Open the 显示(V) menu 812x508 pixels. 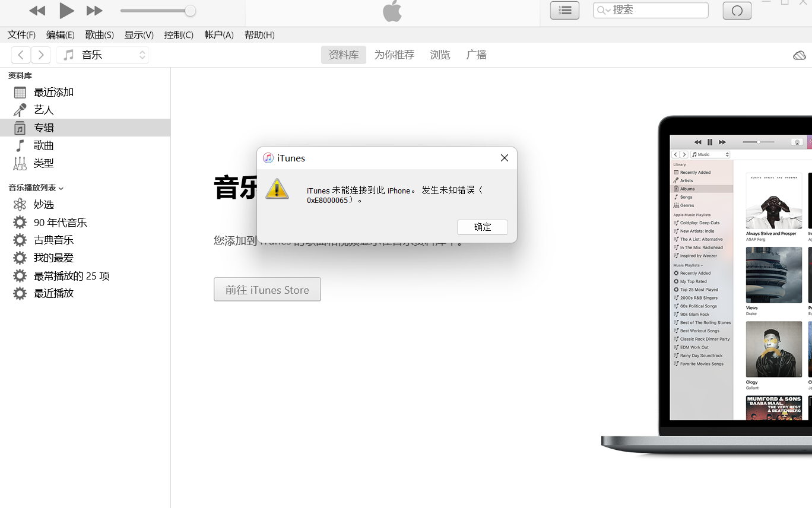coord(139,35)
